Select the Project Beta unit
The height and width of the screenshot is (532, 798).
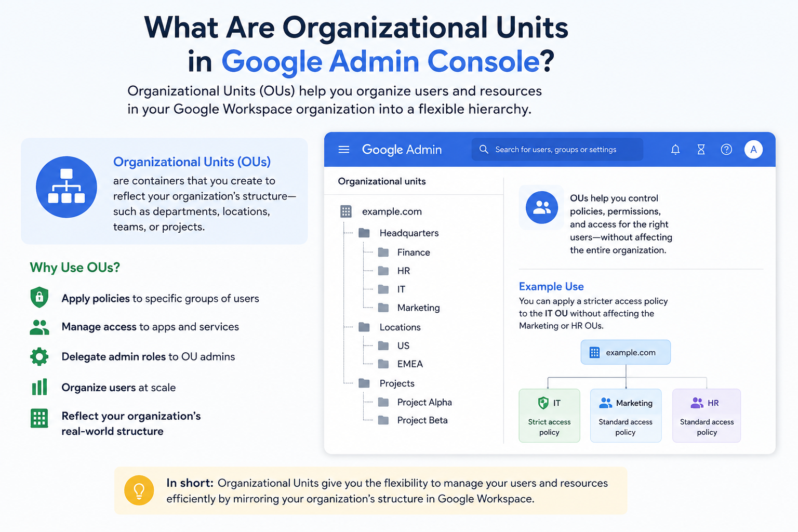click(422, 420)
